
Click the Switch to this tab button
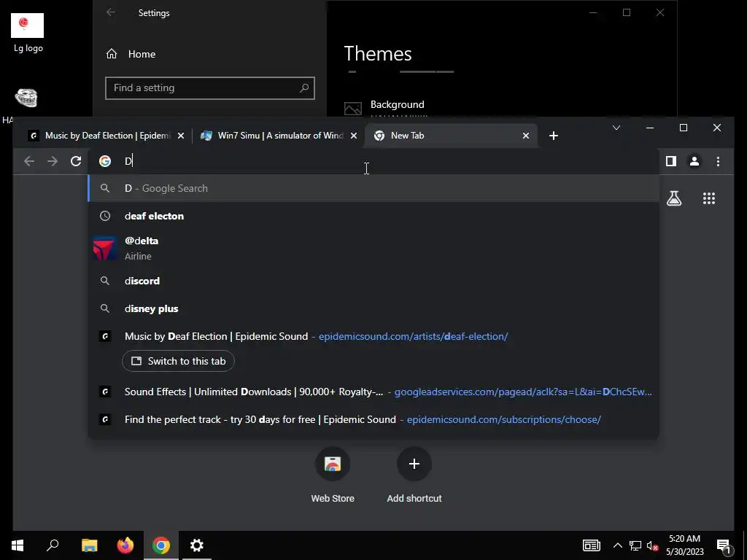pyautogui.click(x=178, y=361)
